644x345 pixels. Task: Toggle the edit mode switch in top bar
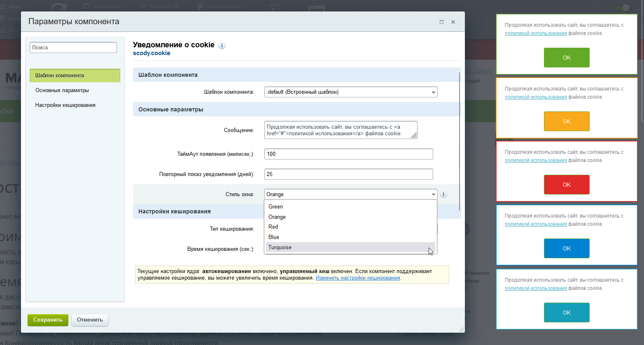click(x=623, y=8)
